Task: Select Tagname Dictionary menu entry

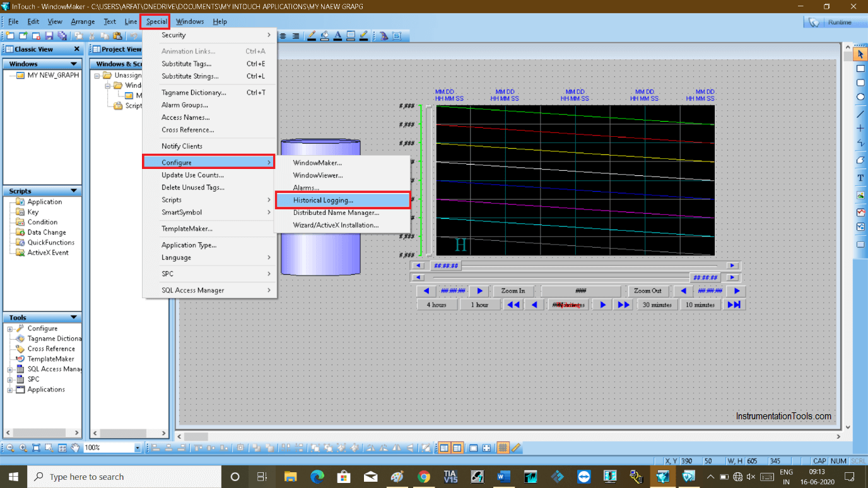Action: click(210, 92)
